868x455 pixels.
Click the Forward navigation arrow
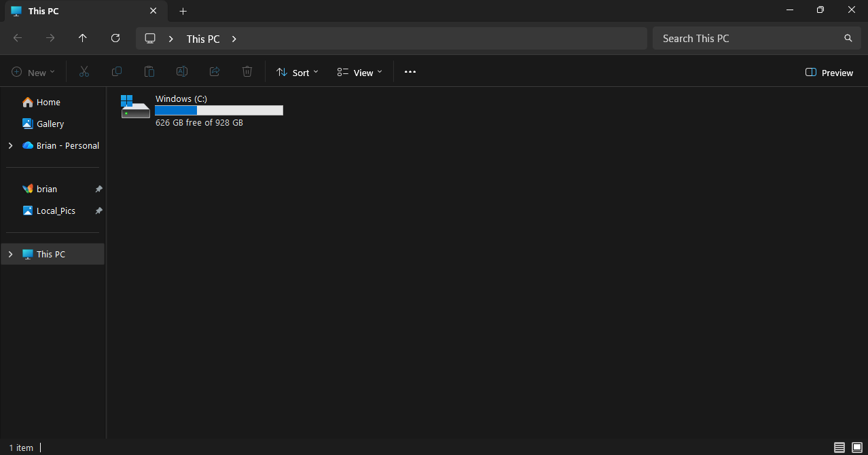[x=50, y=38]
